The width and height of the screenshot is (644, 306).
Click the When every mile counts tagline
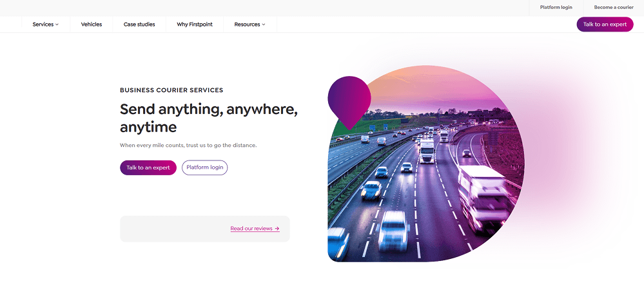[188, 145]
